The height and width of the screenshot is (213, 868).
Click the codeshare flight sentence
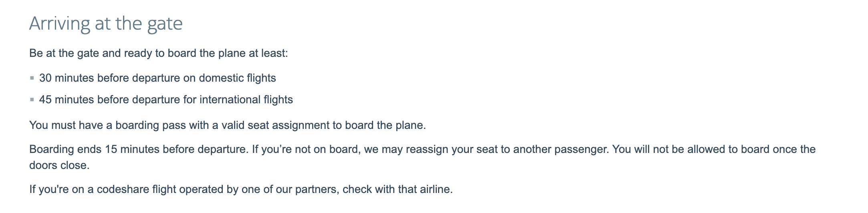click(x=240, y=189)
